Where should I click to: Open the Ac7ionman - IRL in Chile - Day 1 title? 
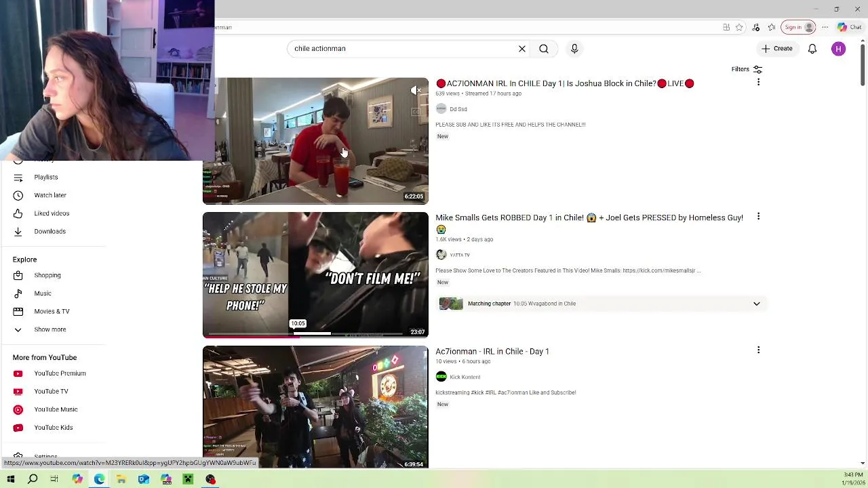(x=492, y=352)
